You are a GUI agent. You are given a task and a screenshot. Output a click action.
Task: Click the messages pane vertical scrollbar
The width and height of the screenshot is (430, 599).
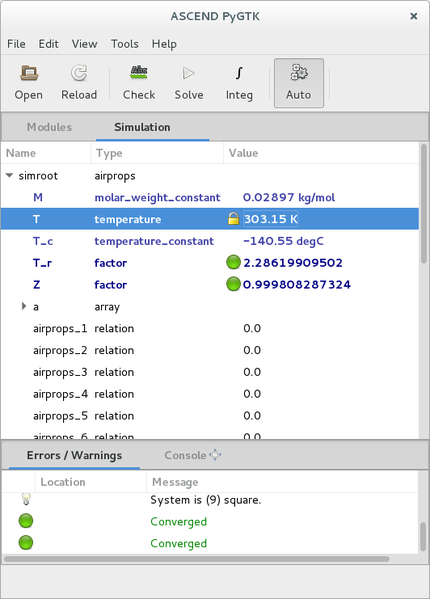(423, 536)
